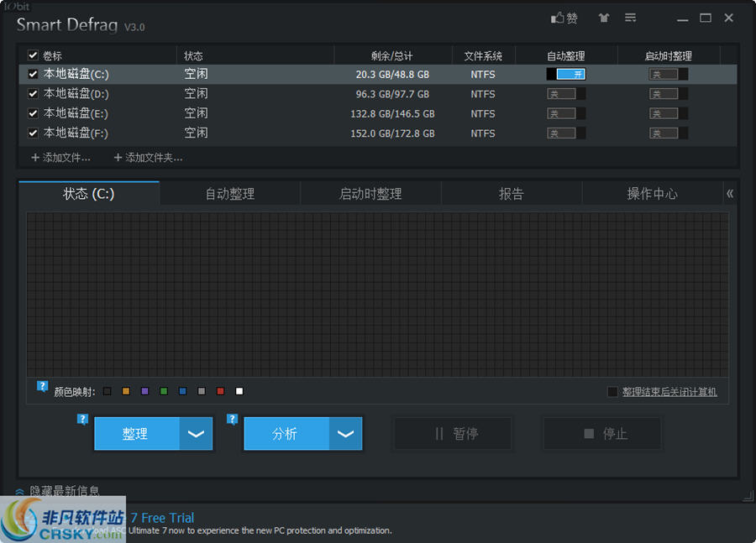Click the help icon beside 颜色映射
This screenshot has height=543, width=756.
point(42,386)
